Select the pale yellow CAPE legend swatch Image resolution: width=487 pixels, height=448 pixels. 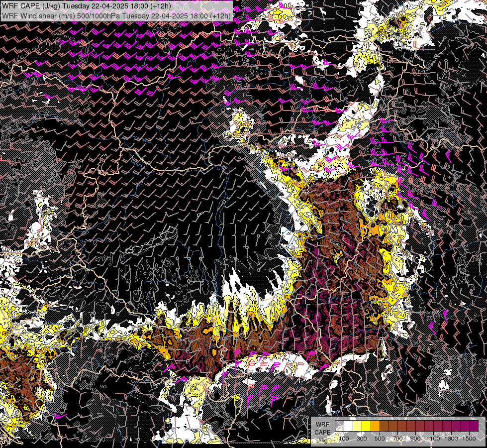(358, 426)
